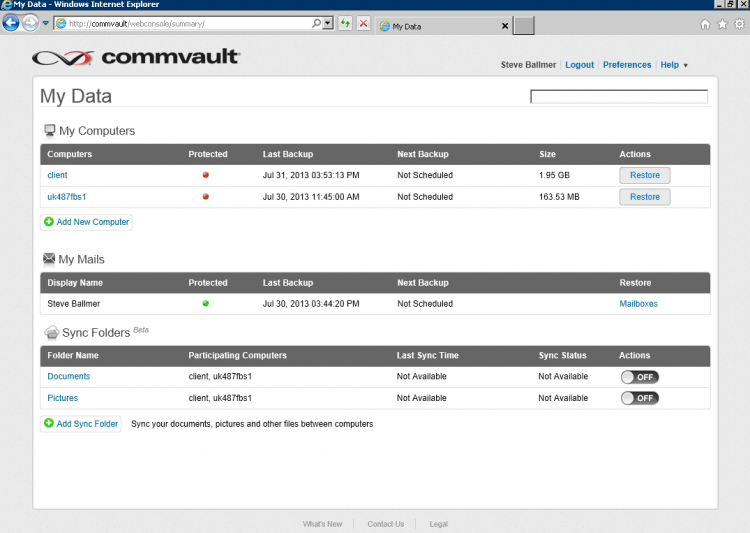Close the My Data browser tab
750x533 pixels.
(x=505, y=26)
